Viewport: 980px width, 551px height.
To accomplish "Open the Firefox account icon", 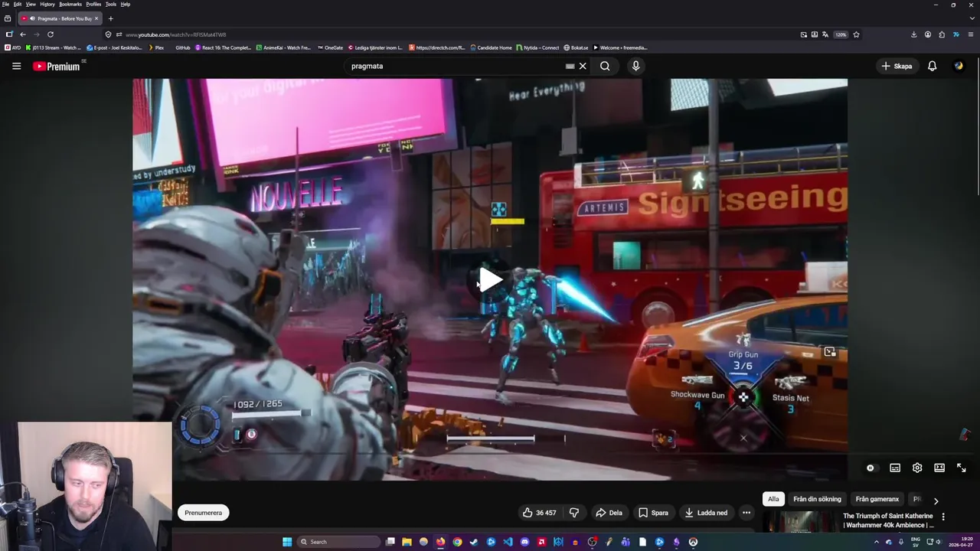I will (x=928, y=34).
